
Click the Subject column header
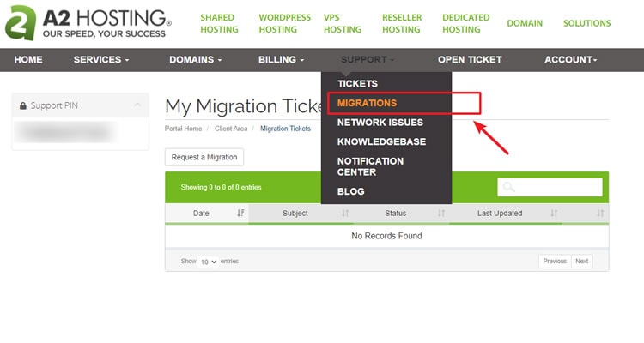(301, 214)
